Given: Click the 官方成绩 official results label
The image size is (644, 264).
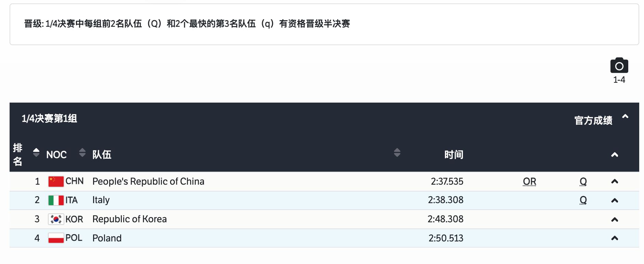Looking at the screenshot, I should coord(593,120).
